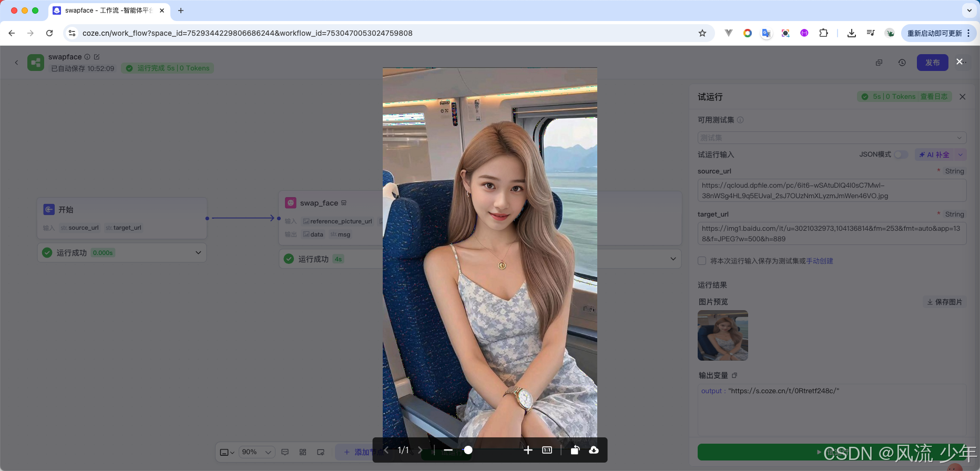
Task: Click the target_url parameter tag in 开始 node
Action: point(124,228)
